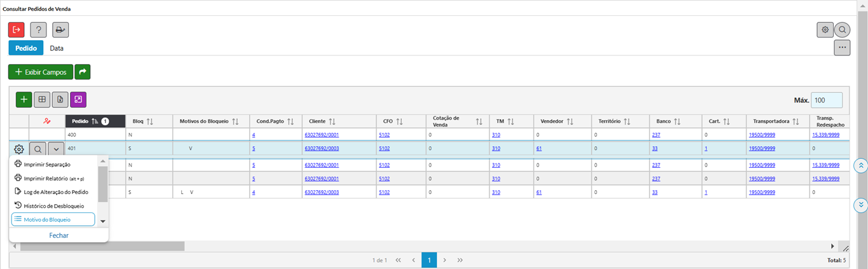
Task: Expand section with the double chevron down
Action: (x=860, y=205)
